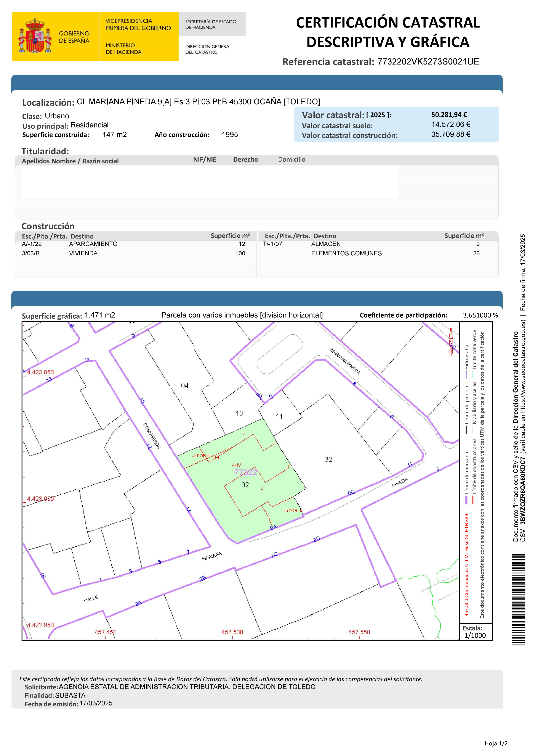Click the NIF/NIE column header
Image resolution: width=535 pixels, height=756 pixels.
(205, 160)
